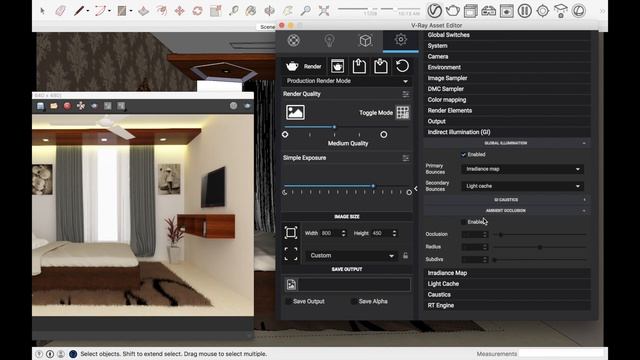Expand the GI Caustics subsection
This screenshot has height=360, width=640.
tap(506, 200)
